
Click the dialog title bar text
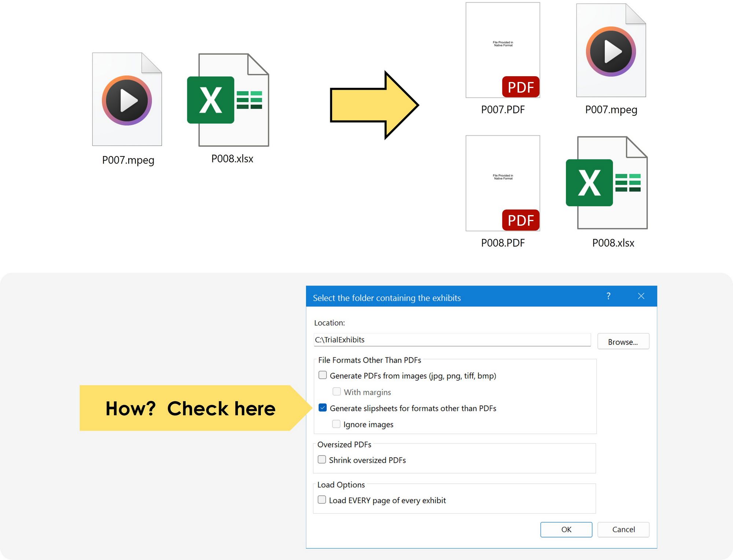click(x=387, y=298)
